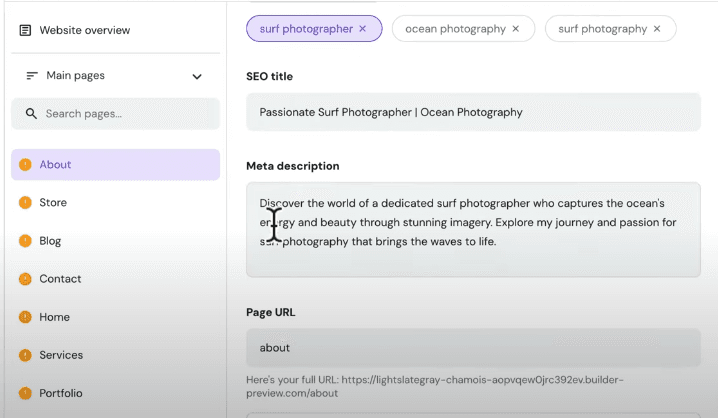Click the warning icon beside Store

[x=25, y=202]
